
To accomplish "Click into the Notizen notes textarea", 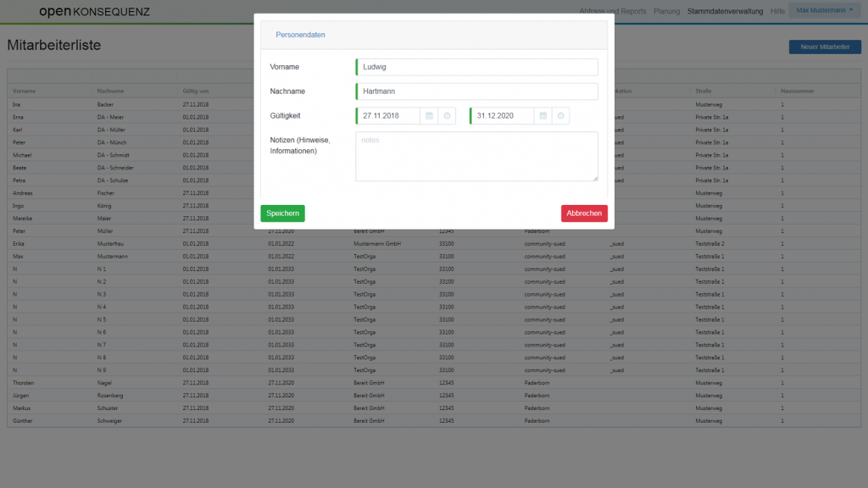I will click(476, 156).
